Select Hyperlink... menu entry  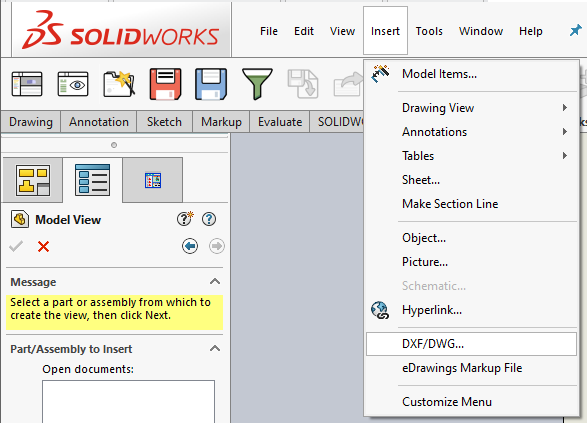(x=471, y=310)
